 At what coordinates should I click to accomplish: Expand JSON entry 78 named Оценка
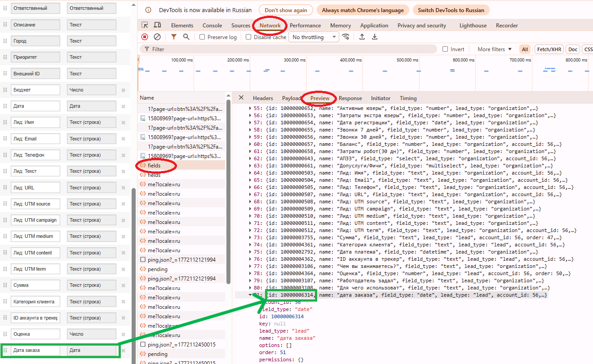250,273
